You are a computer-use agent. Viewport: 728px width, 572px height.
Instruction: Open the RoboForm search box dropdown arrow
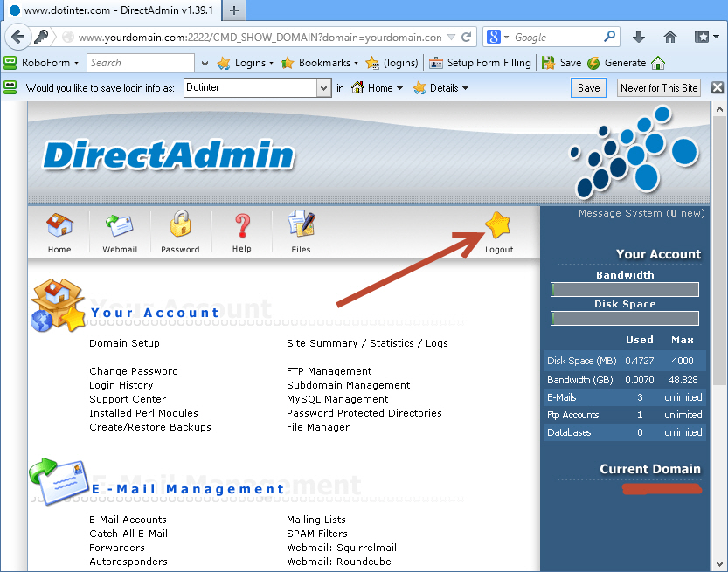tap(205, 63)
